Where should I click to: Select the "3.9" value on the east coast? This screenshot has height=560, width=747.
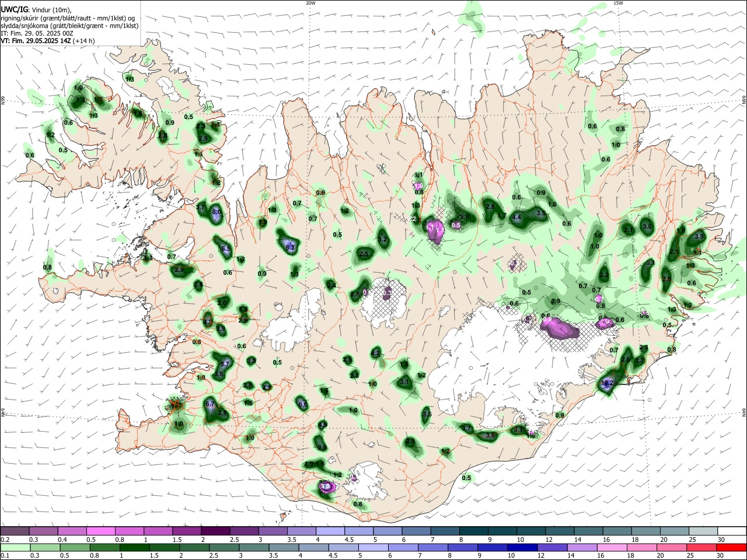699,236
